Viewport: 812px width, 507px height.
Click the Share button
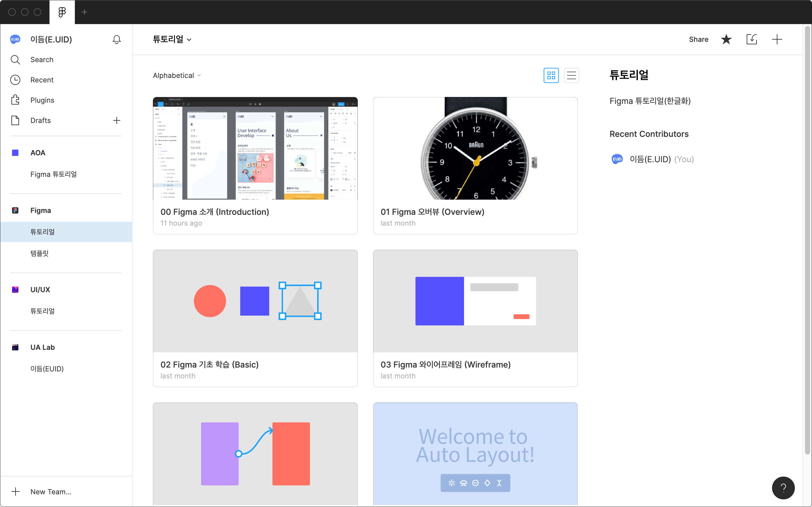pyautogui.click(x=698, y=40)
